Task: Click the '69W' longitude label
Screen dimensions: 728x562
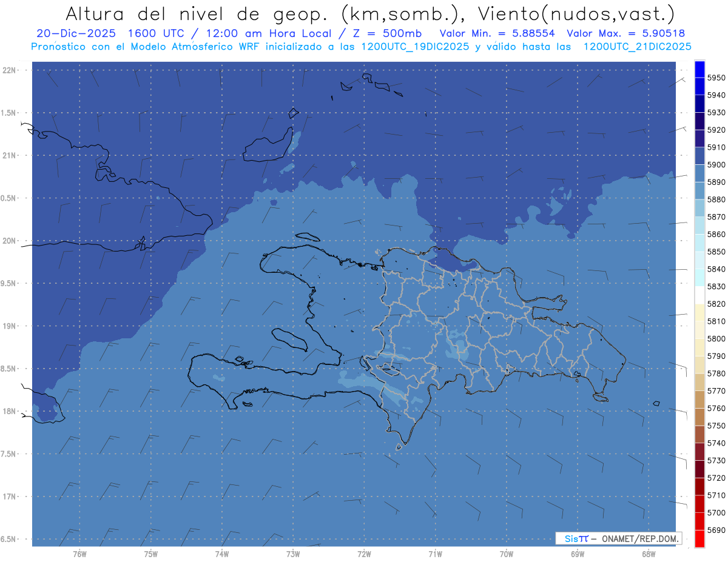Action: coord(578,554)
